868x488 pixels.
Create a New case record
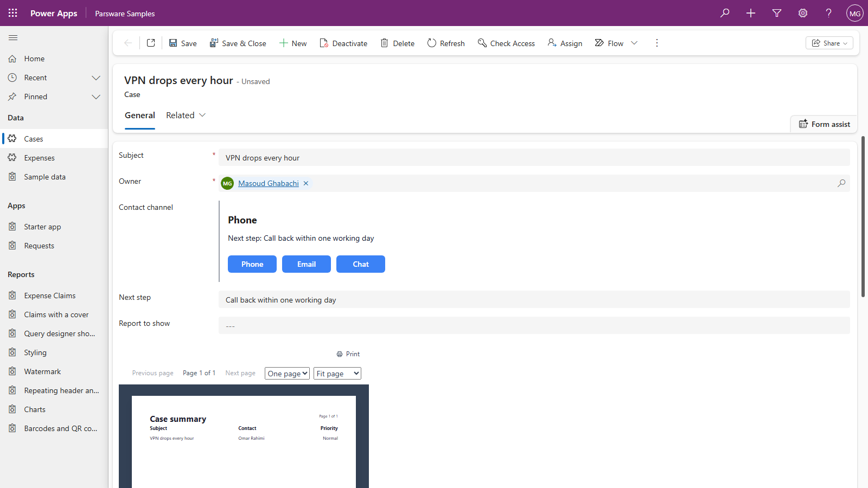pos(293,43)
